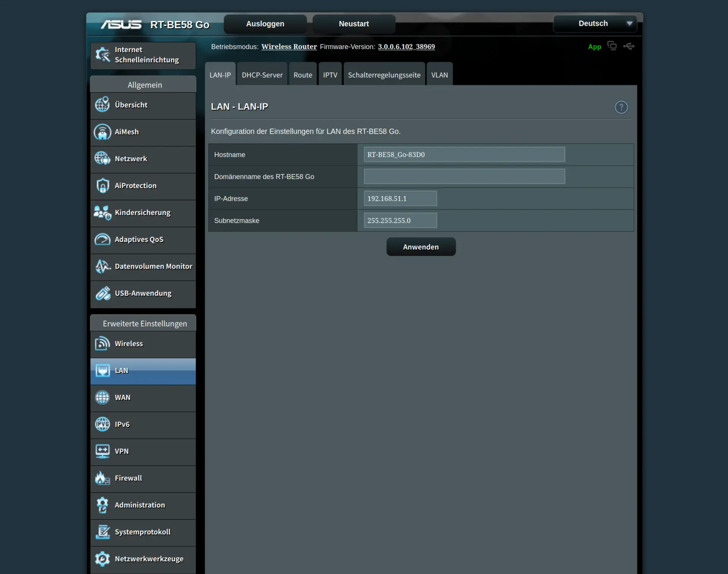Screen dimensions: 728x574
Task: Click the Wireless Router mode link
Action: [x=289, y=47]
